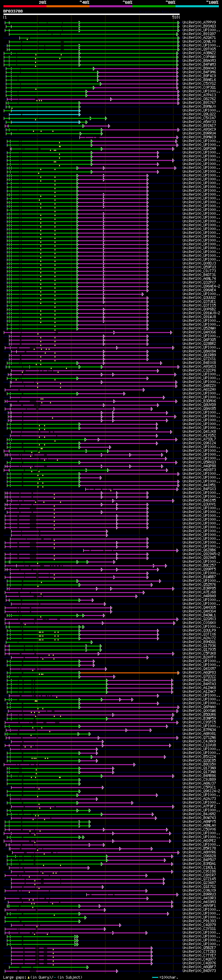
Task: Select label UniRef100_A9SKC9
Action: (x=199, y=129)
